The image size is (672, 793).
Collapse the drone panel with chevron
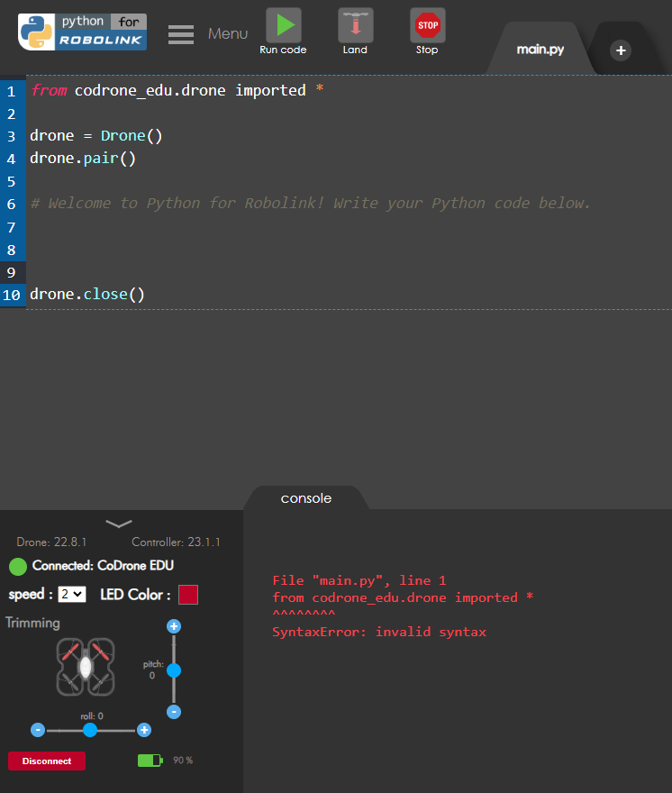click(x=119, y=524)
